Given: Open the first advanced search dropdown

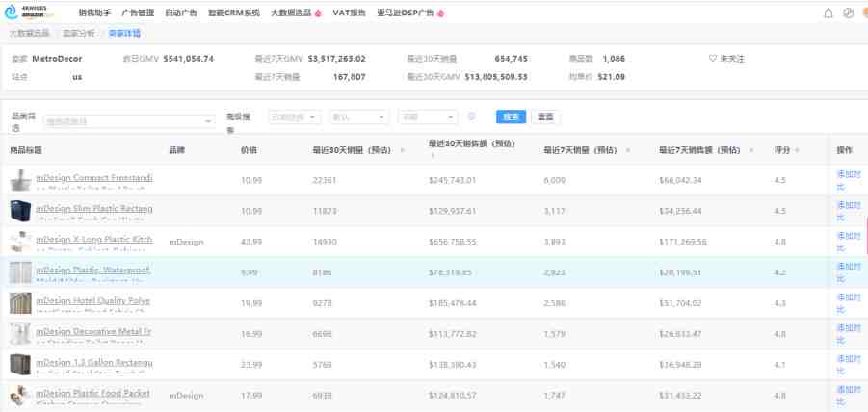Looking at the screenshot, I should point(295,117).
